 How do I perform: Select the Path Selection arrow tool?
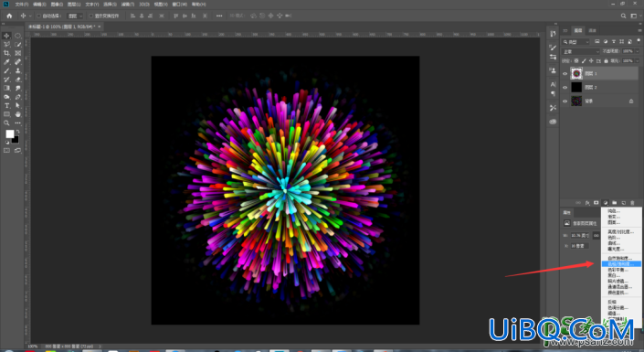click(x=17, y=106)
